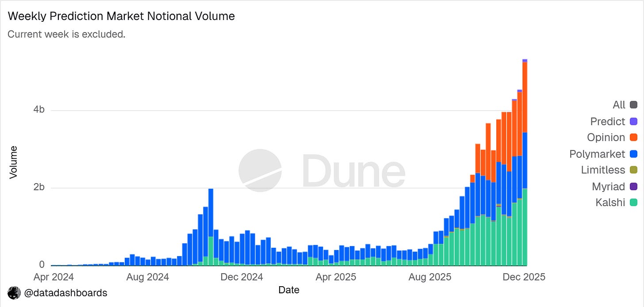This screenshot has height=307, width=644.
Task: Click the tallest bar's green Kalshi segment
Action: click(525, 227)
